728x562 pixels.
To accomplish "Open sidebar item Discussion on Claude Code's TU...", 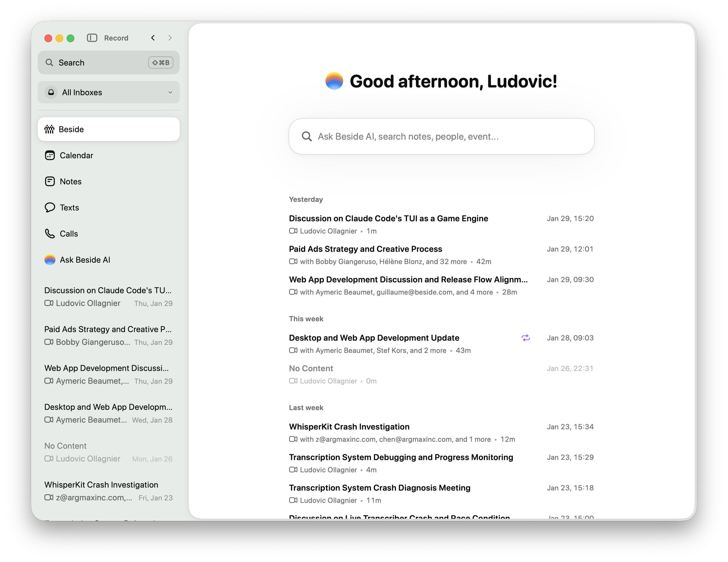I will click(109, 297).
